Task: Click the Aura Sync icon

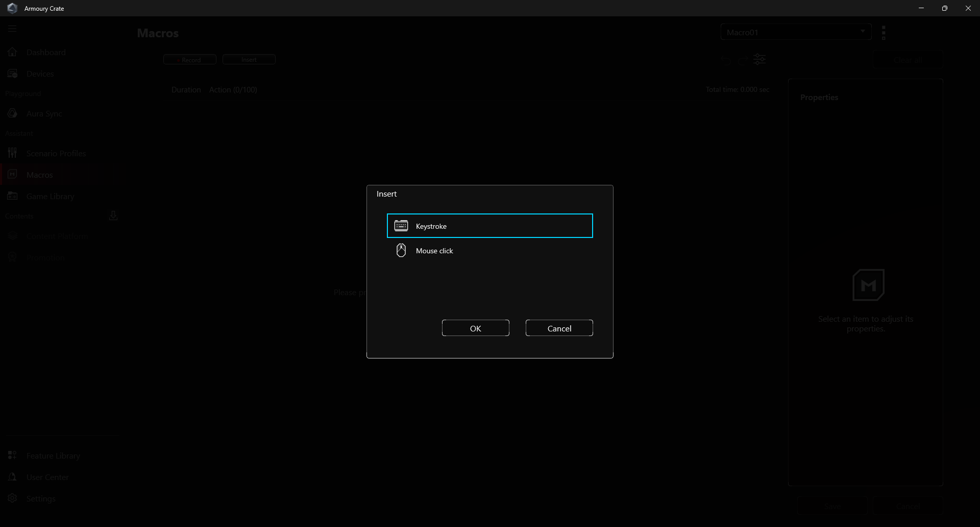Action: (x=13, y=113)
